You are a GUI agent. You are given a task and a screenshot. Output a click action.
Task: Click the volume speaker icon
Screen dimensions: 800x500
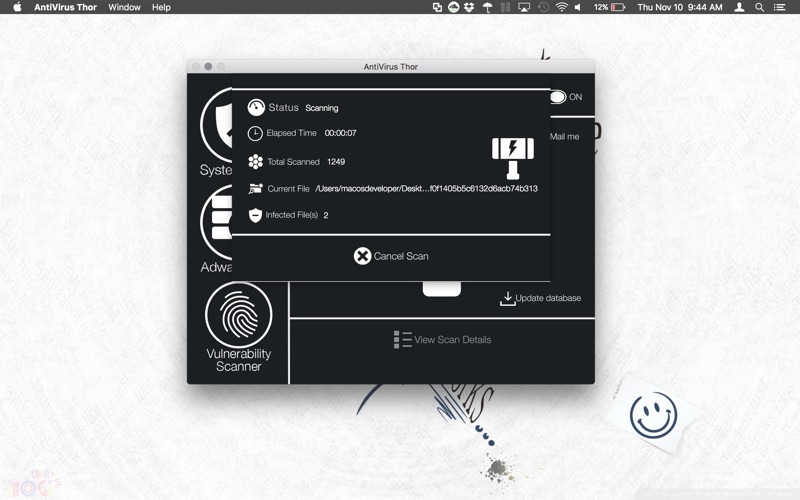578,7
